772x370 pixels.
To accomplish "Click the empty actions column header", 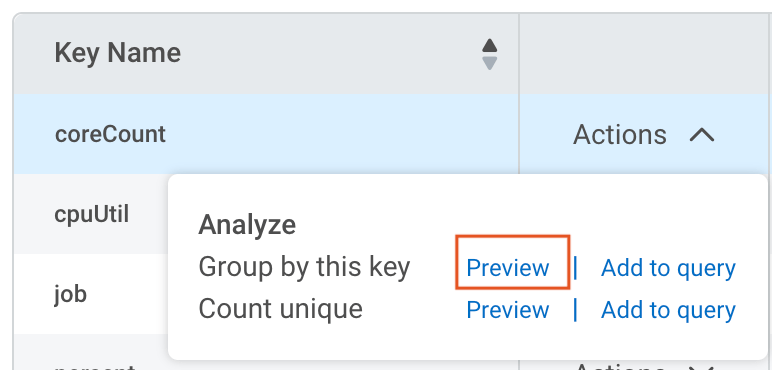I will coord(645,54).
